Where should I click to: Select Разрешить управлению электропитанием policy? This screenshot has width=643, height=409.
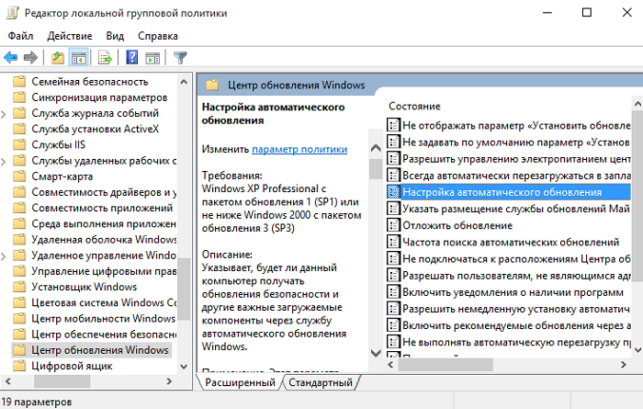pos(516,159)
